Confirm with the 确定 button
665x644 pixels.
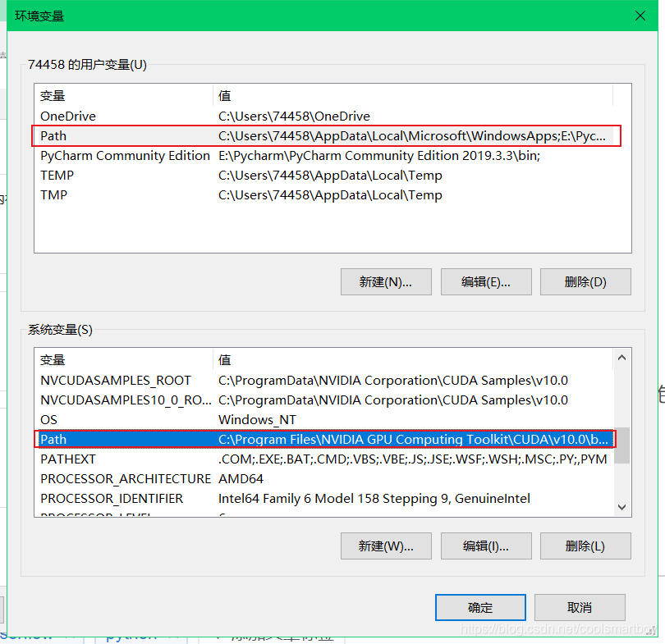pos(480,608)
